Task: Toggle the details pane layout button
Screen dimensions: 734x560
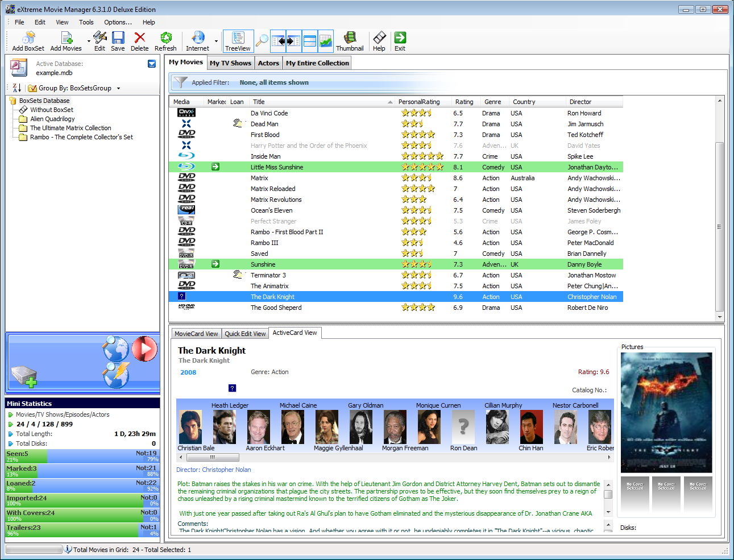Action: click(310, 41)
